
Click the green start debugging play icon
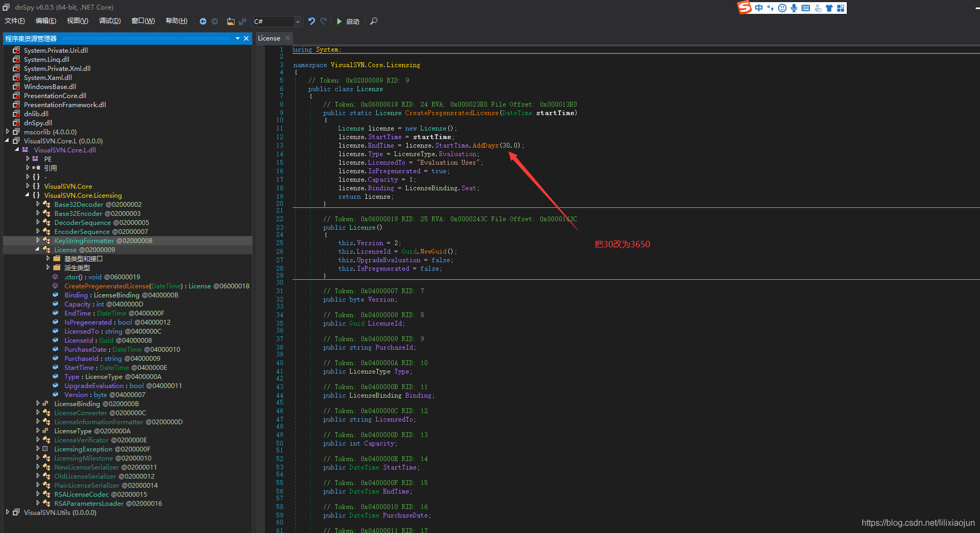click(x=339, y=21)
